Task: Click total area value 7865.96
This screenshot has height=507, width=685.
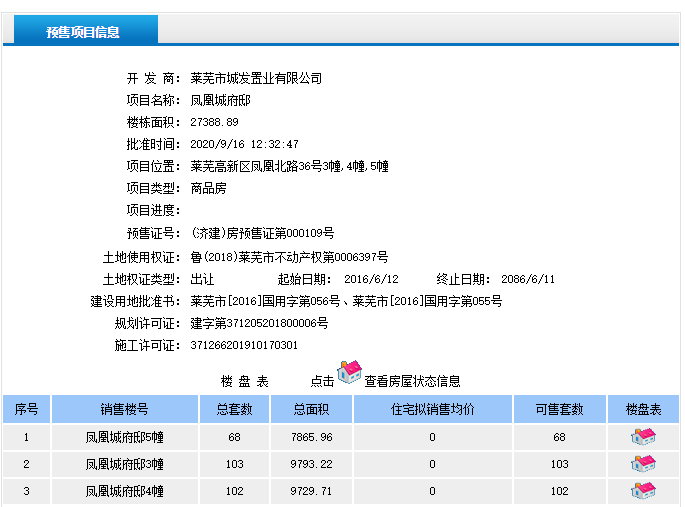Action: (311, 437)
